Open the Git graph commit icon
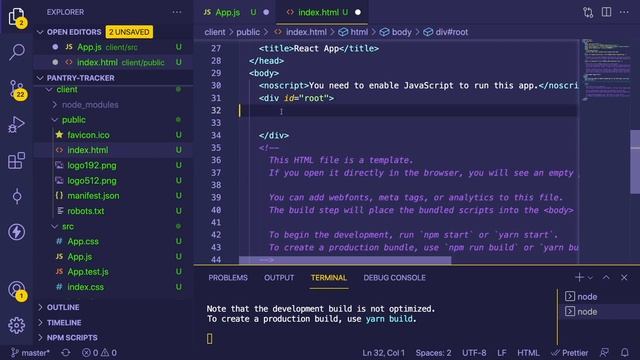The image size is (640, 360). (17, 196)
